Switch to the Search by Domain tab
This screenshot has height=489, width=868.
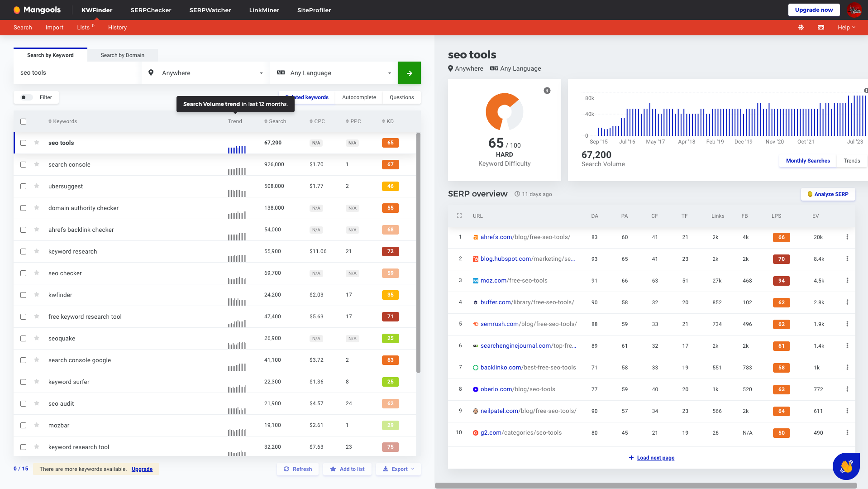pos(122,55)
